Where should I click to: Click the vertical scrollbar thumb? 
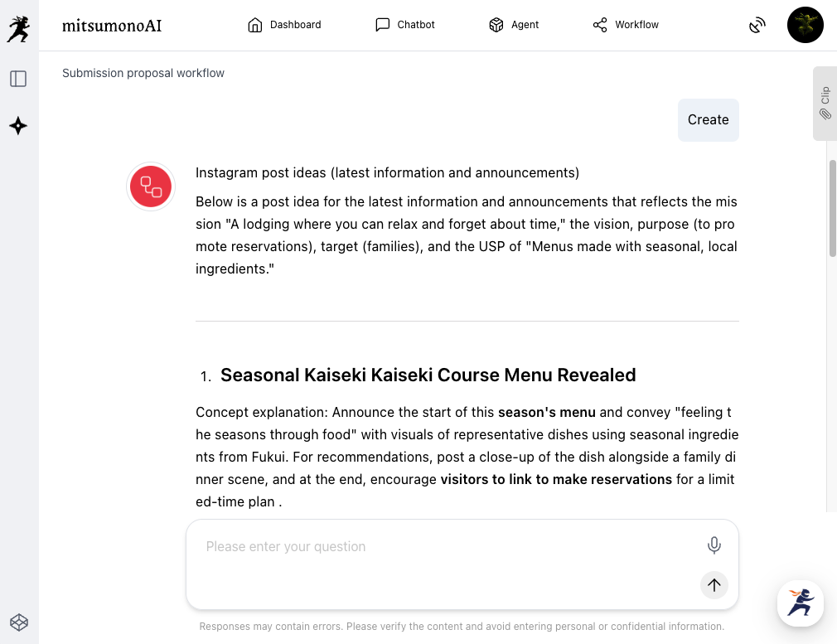[832, 207]
